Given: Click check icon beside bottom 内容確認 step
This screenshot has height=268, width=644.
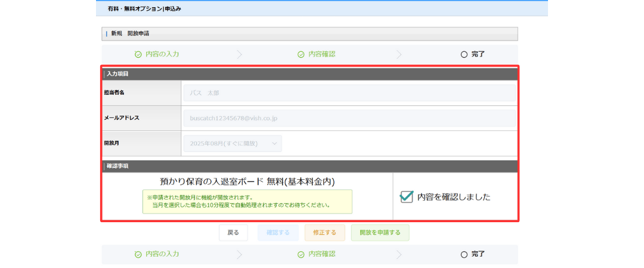Looking at the screenshot, I should coord(301,254).
